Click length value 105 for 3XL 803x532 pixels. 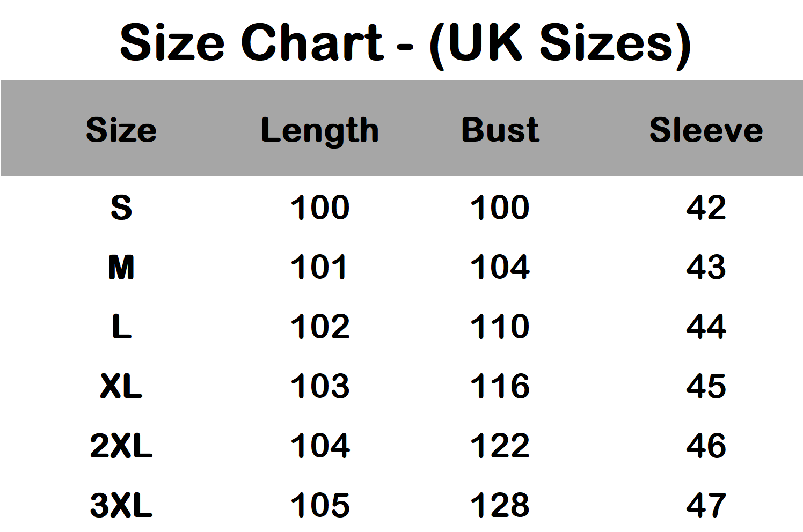(320, 505)
